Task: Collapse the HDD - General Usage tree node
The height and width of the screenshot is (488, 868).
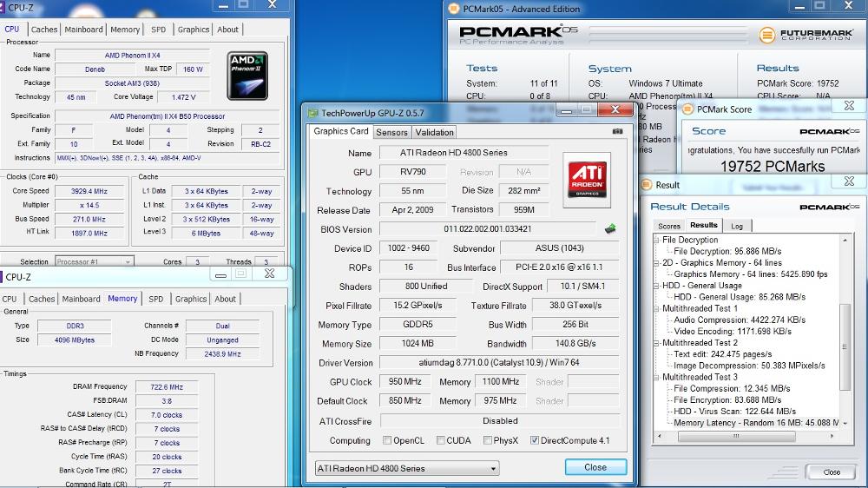Action: pyautogui.click(x=657, y=286)
